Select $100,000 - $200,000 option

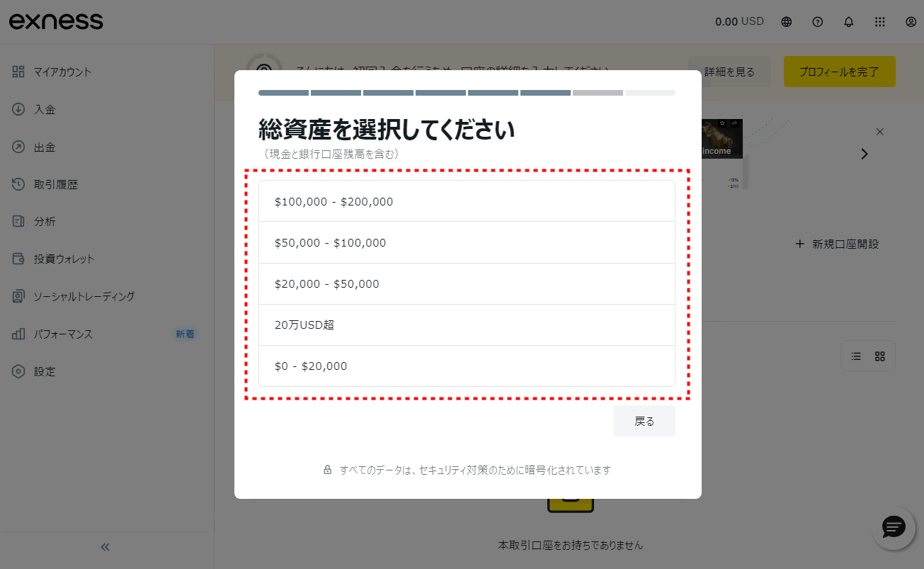pos(467,201)
